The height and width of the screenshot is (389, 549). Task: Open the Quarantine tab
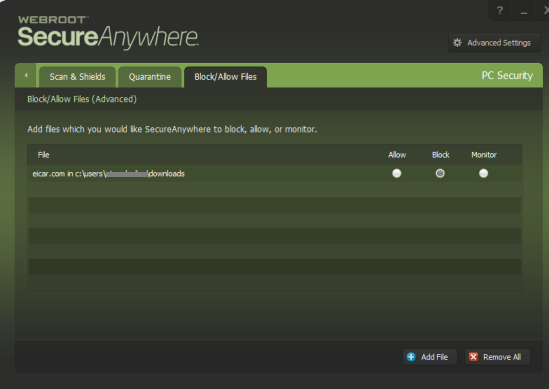(150, 77)
